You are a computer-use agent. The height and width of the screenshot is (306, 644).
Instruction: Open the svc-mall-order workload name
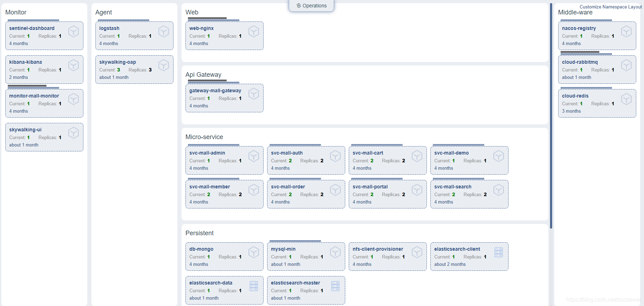288,187
